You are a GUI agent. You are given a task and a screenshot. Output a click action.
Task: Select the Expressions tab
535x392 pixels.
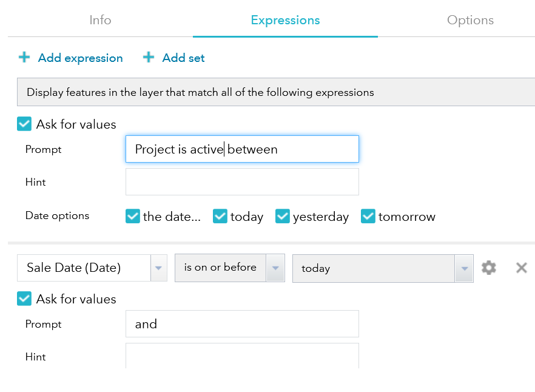(285, 20)
